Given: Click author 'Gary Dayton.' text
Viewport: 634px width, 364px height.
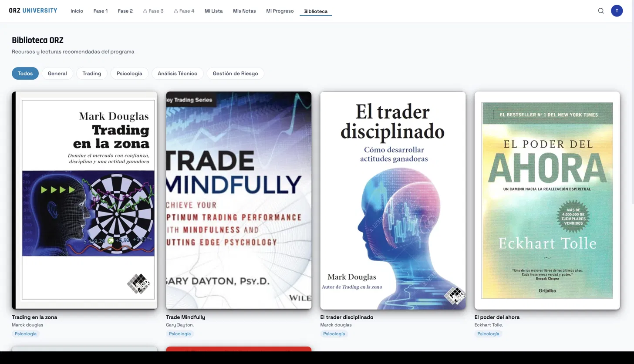Looking at the screenshot, I should [x=180, y=325].
